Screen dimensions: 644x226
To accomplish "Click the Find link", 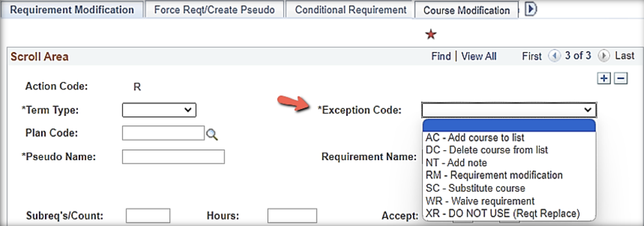I will pos(441,56).
